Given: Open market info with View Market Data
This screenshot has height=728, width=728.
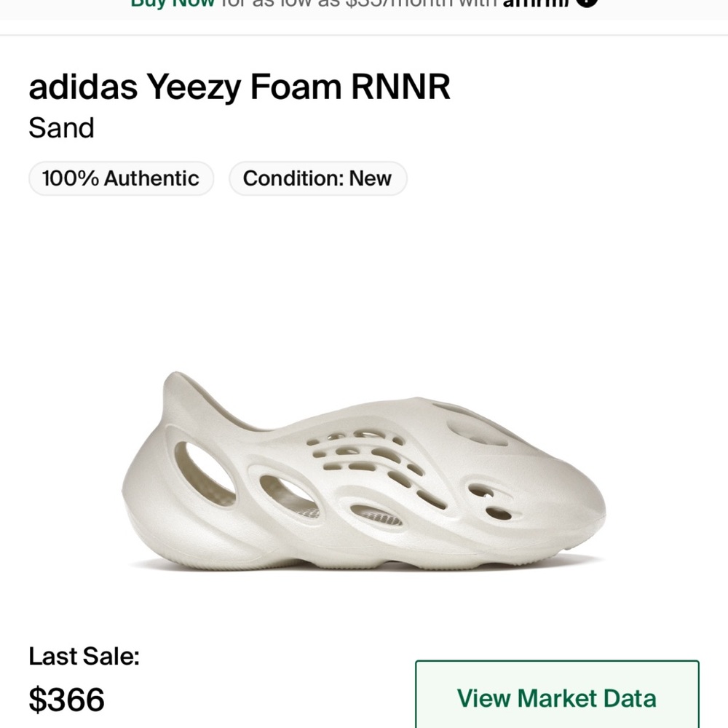Looking at the screenshot, I should click(558, 699).
